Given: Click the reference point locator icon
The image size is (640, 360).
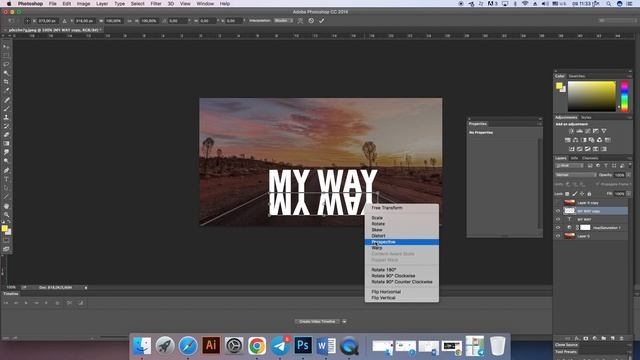Looking at the screenshot, I should pos(27,20).
